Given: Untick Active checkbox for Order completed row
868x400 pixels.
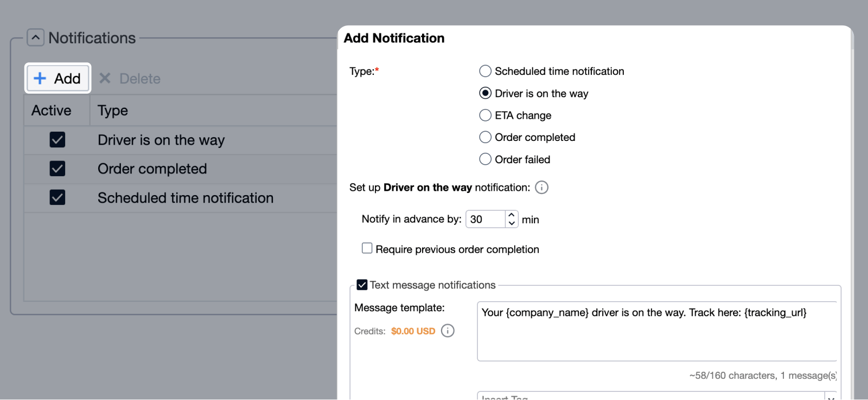Looking at the screenshot, I should (x=58, y=169).
